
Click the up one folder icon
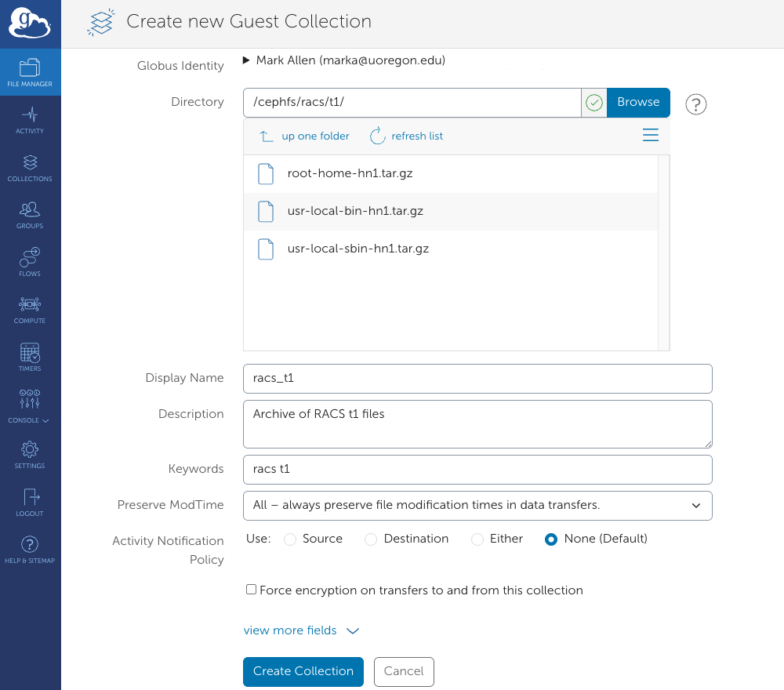coord(266,136)
